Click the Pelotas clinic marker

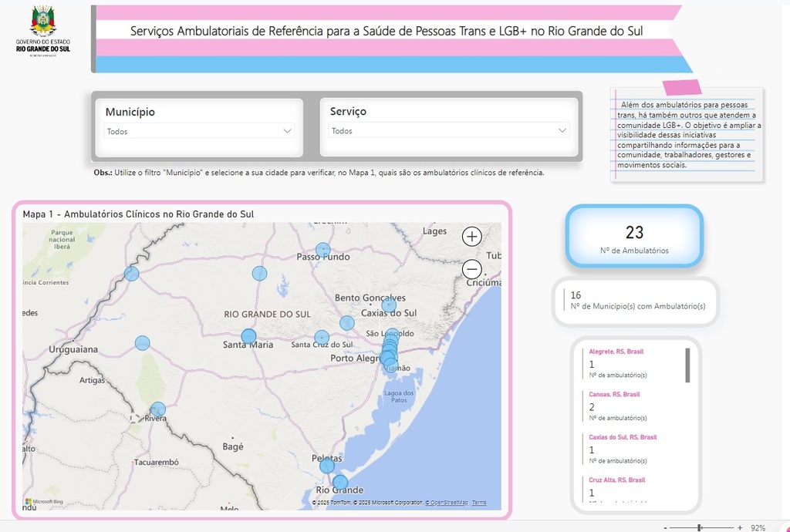[x=327, y=466]
